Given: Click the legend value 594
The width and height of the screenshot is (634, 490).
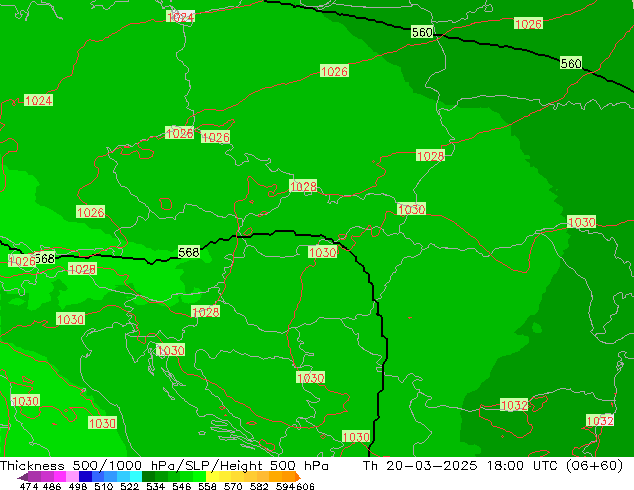Looking at the screenshot, I should [x=285, y=486].
